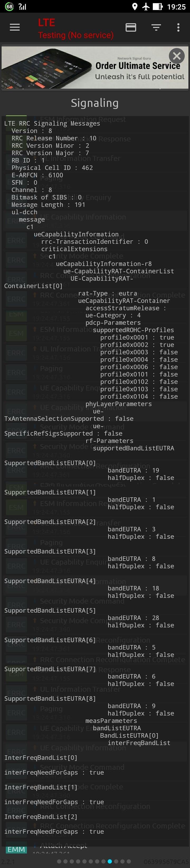Tap the location pin status icon
The width and height of the screenshot is (190, 868).
click(135, 7)
